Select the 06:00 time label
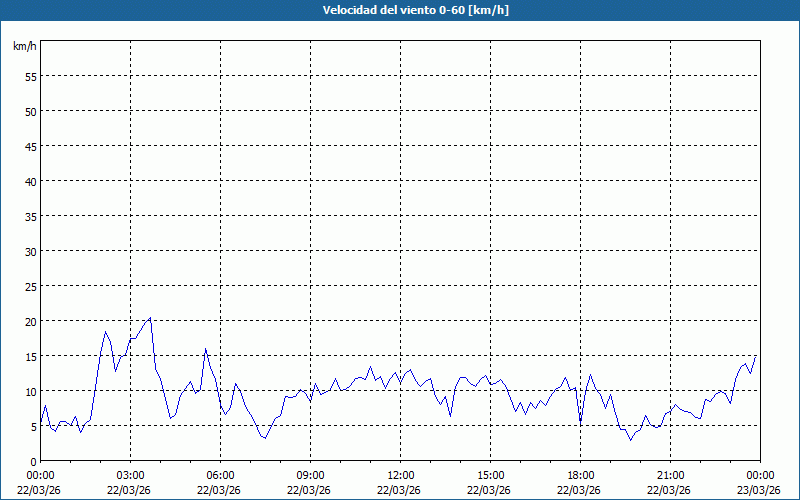 pyautogui.click(x=220, y=475)
